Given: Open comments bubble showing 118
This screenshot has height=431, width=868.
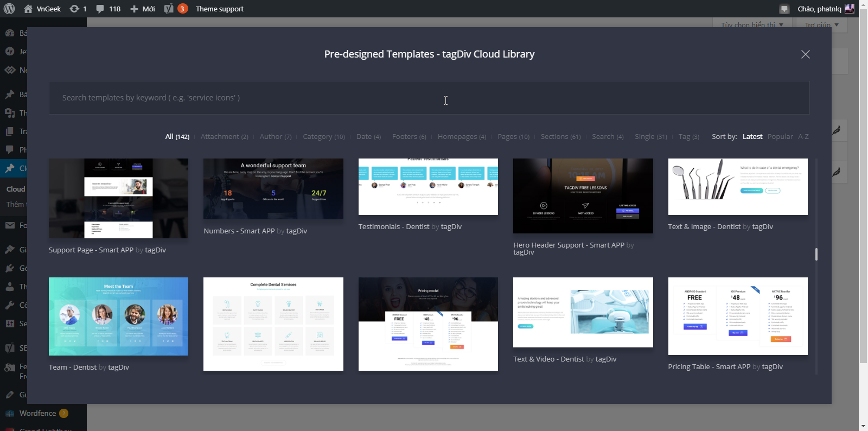Looking at the screenshot, I should coord(108,9).
